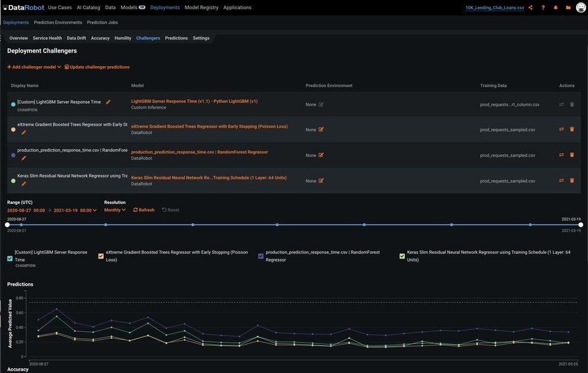Click range end date 2021-03-19 field
This screenshot has width=588, height=373.
(x=72, y=210)
